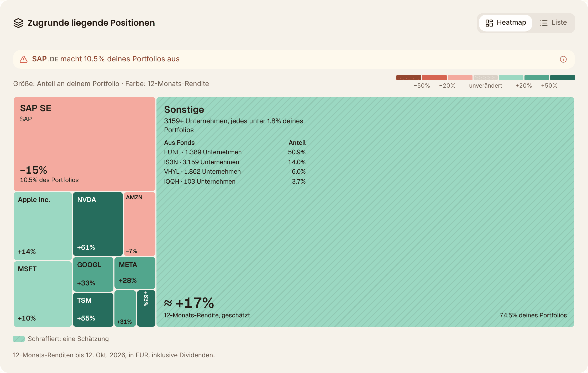The width and height of the screenshot is (588, 373).
Task: Click the EUNL · 1.389 Unternehmen row
Action: (235, 152)
